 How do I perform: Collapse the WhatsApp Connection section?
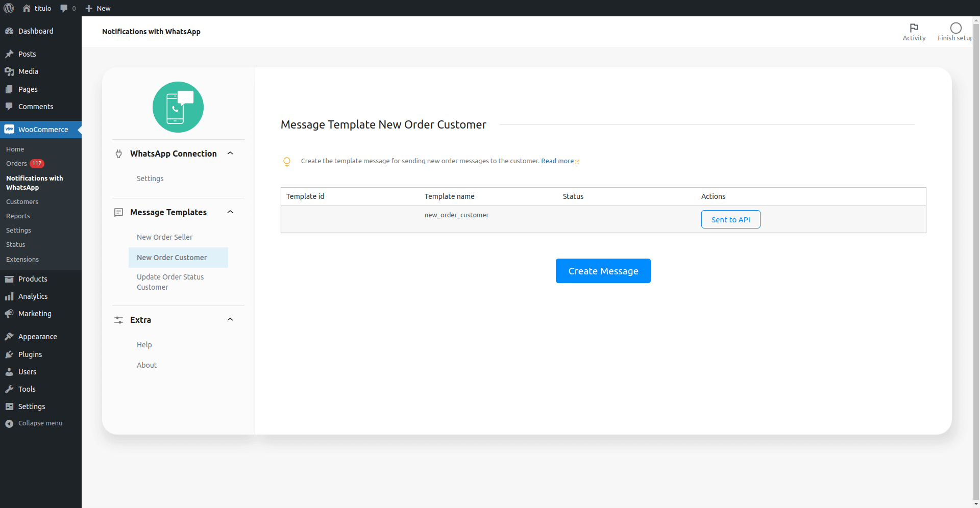230,153
